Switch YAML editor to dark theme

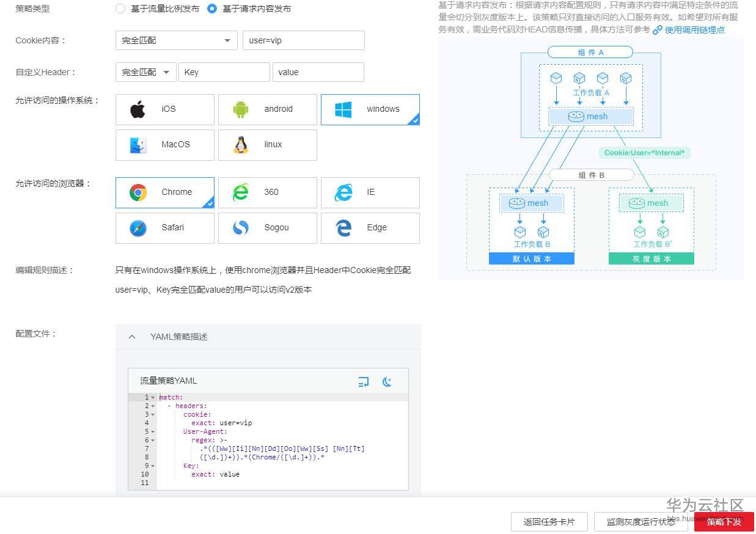pyautogui.click(x=387, y=382)
